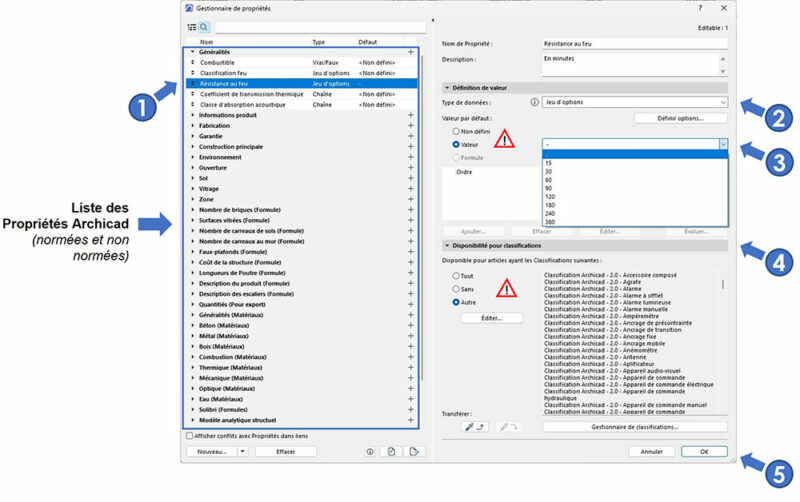The height and width of the screenshot is (502, 800).
Task: Confirm with the OK button
Action: point(704,451)
